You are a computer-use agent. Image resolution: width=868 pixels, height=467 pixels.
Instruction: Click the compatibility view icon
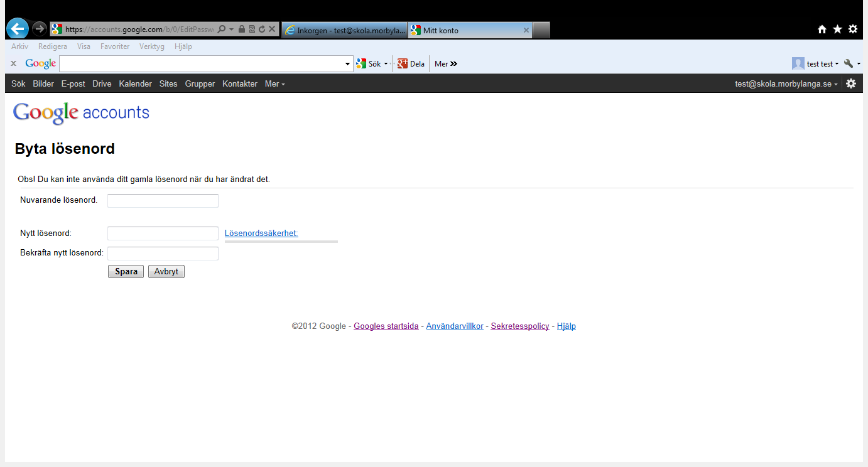click(252, 30)
